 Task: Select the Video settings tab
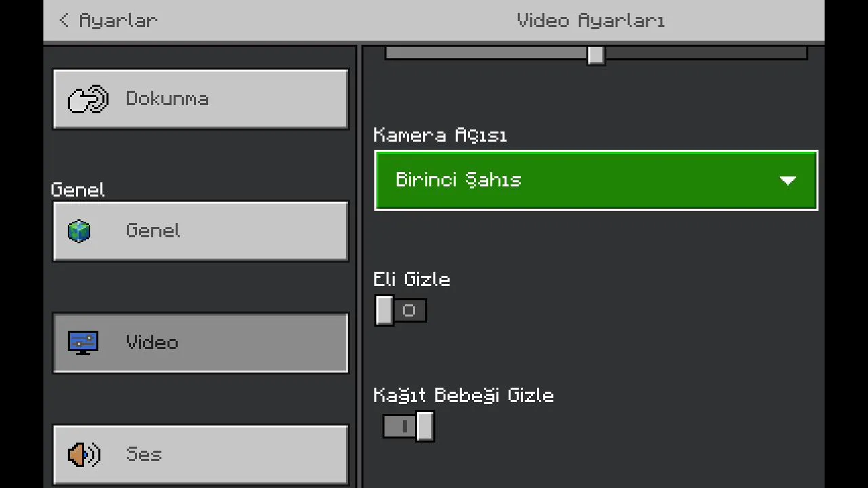tap(201, 342)
